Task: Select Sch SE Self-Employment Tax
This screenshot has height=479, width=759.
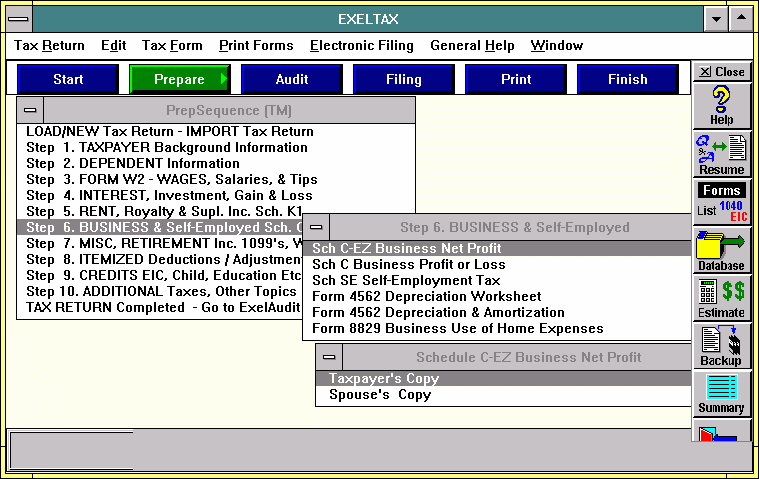Action: [x=406, y=281]
